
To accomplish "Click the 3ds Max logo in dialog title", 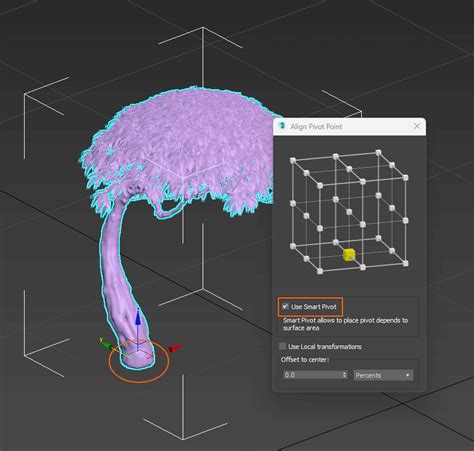I will point(282,126).
